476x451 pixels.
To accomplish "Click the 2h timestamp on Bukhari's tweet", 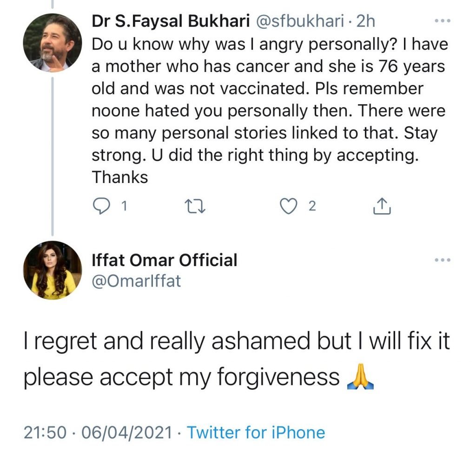I will [365, 21].
